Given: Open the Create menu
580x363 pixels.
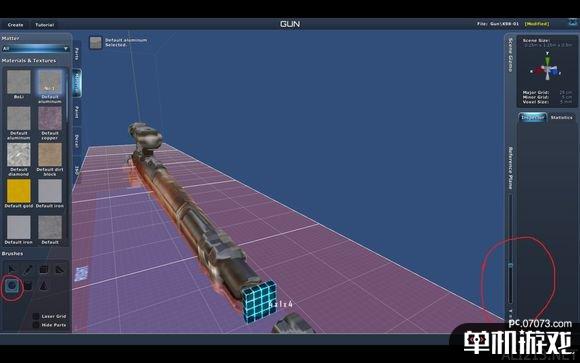Looking at the screenshot, I should point(16,25).
